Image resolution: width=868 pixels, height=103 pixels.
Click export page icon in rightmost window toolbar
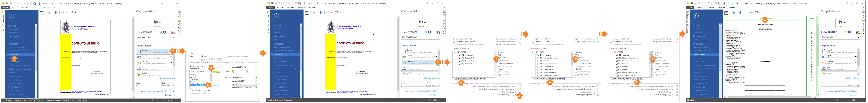(757, 13)
